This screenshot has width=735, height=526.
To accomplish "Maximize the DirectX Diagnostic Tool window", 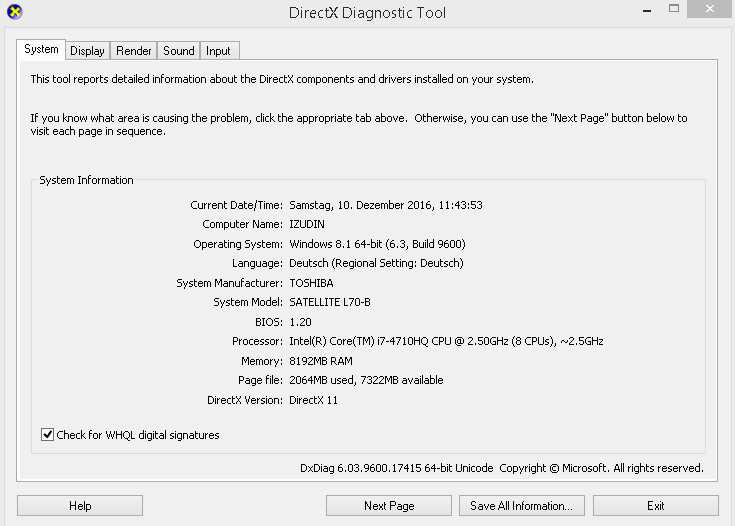I will [x=674, y=8].
